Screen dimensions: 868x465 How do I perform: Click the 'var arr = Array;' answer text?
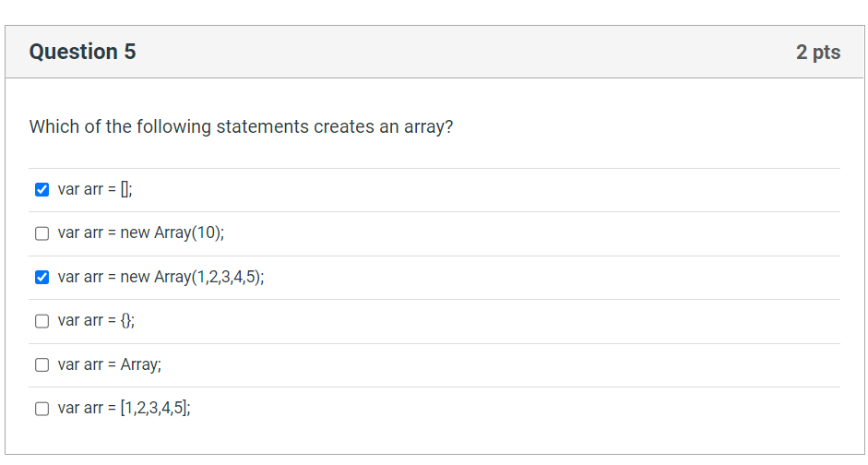tap(110, 364)
